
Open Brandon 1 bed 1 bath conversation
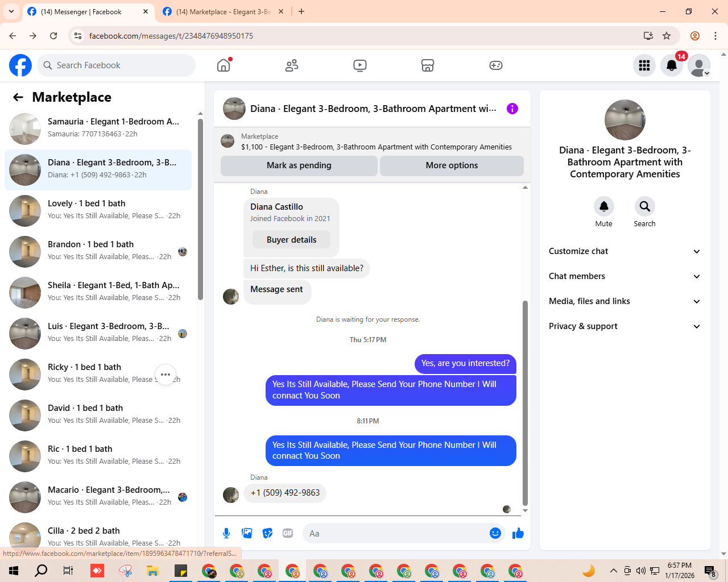(98, 252)
